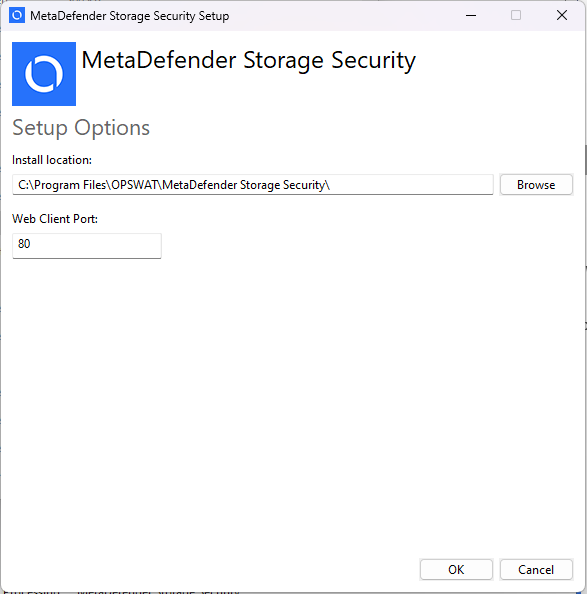This screenshot has width=587, height=594.
Task: Close the MetaDefender Storage Security Setup dialog
Action: 562,16
